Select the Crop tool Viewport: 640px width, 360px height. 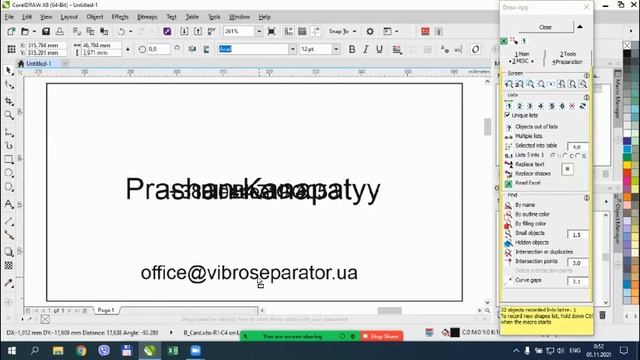click(9, 101)
